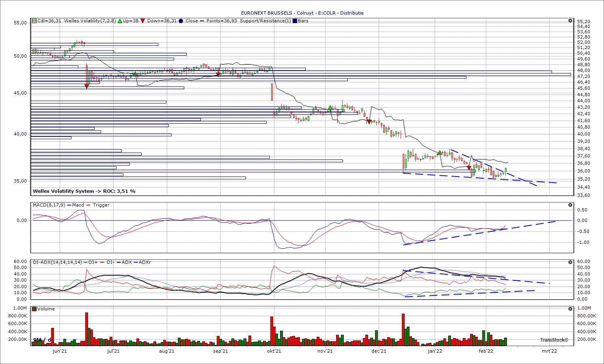Click the okt'21 date axis label

click(274, 351)
